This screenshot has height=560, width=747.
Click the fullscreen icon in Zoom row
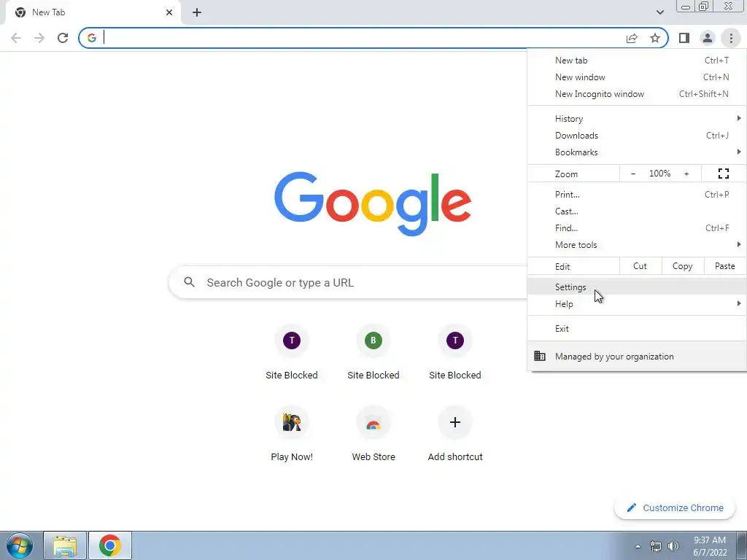[x=723, y=174]
